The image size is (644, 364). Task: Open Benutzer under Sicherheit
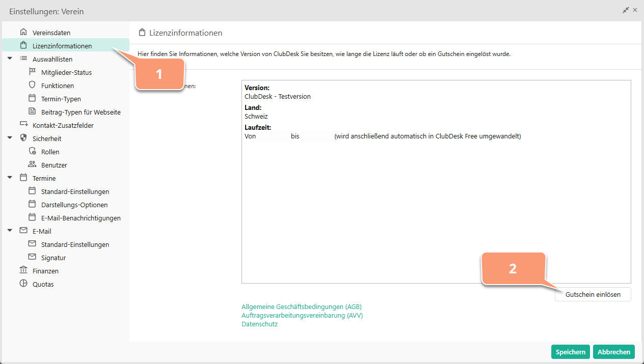(x=54, y=165)
